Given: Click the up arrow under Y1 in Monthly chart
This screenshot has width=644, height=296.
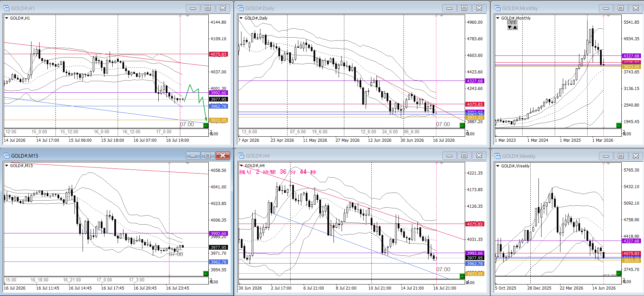Looking at the screenshot, I should tap(515, 27).
